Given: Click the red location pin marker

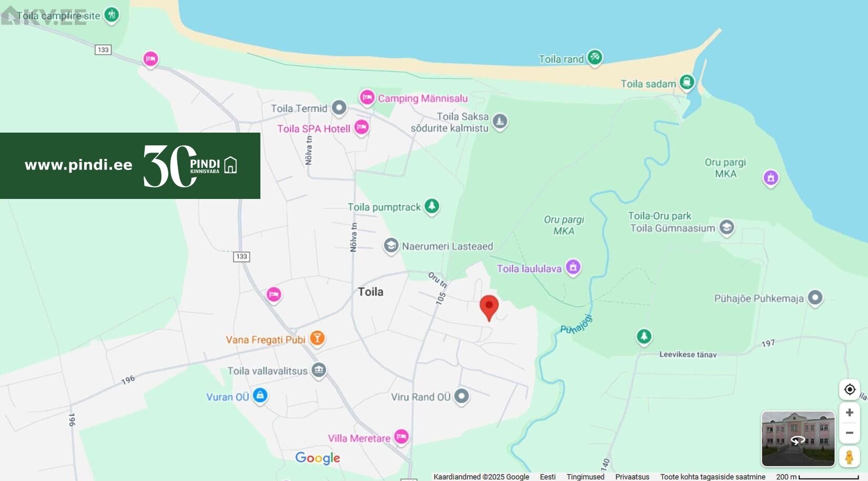Looking at the screenshot, I should pos(489,308).
